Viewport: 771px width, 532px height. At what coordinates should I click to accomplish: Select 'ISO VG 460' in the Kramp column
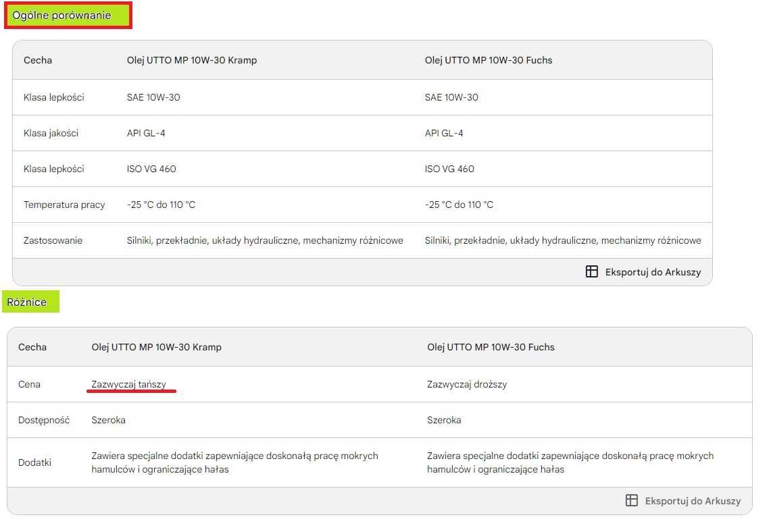click(151, 169)
